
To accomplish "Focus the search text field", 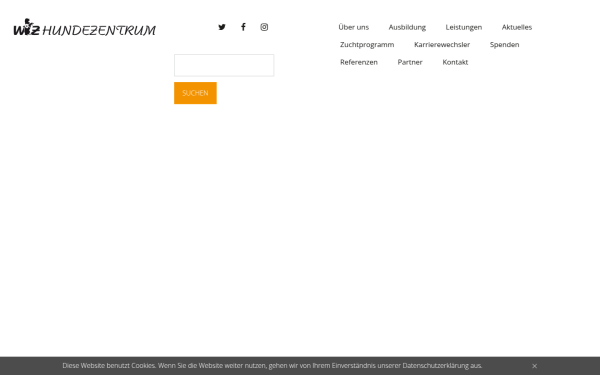I will tap(224, 65).
